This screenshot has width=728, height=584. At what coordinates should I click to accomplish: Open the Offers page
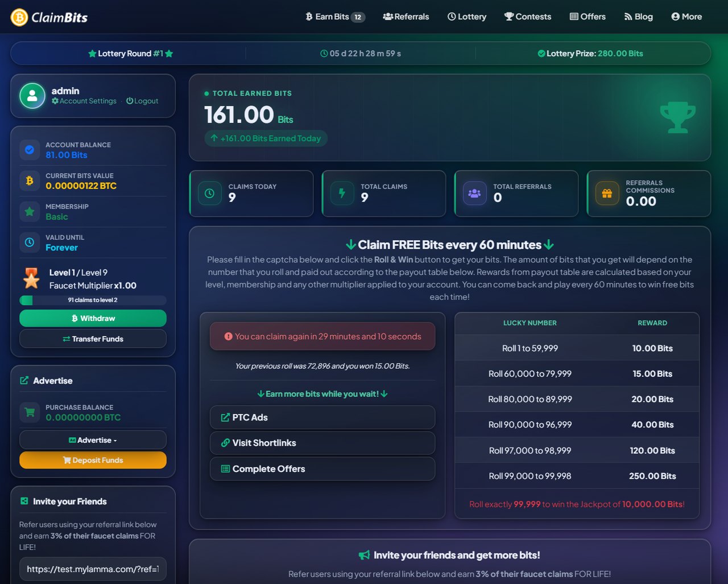tap(588, 17)
